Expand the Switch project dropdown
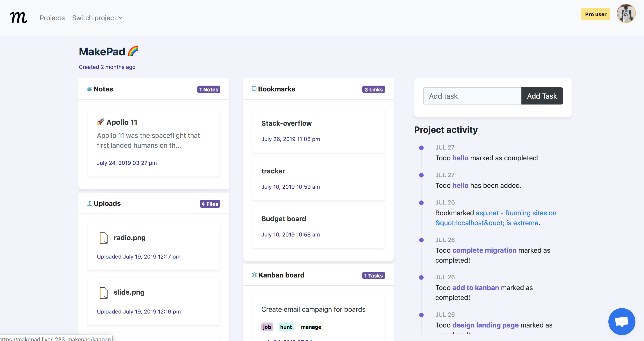Screen dimensions: 644x341 tap(97, 18)
